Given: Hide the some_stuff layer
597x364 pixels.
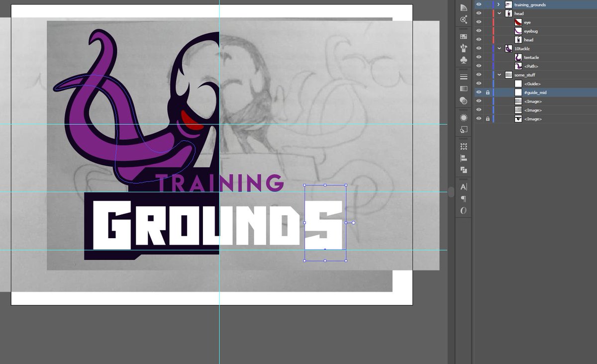Looking at the screenshot, I should point(479,75).
